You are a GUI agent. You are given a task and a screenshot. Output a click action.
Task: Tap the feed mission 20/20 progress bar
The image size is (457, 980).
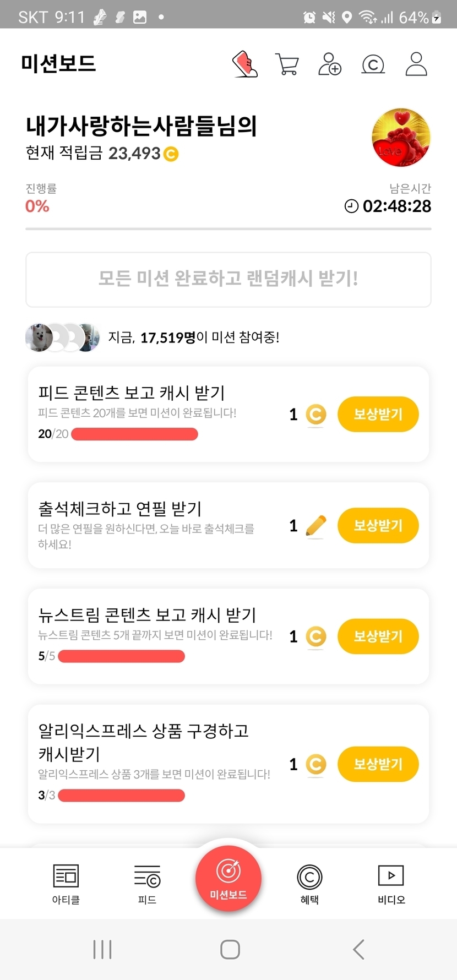pos(135,434)
